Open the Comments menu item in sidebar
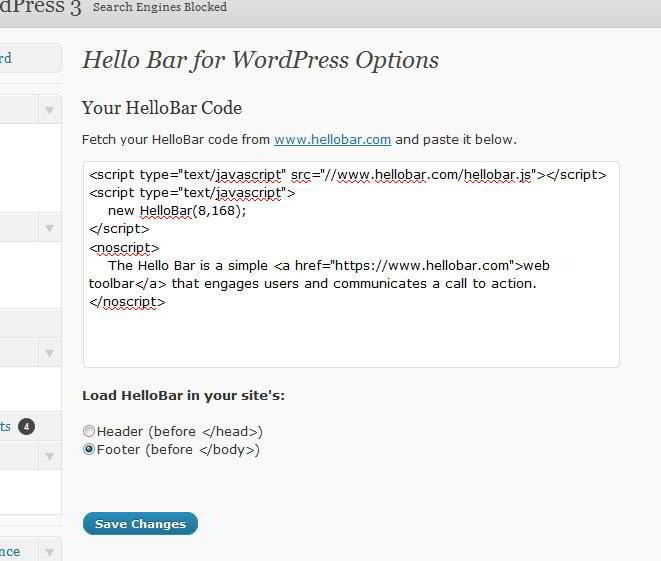The height and width of the screenshot is (561, 661). (6, 426)
